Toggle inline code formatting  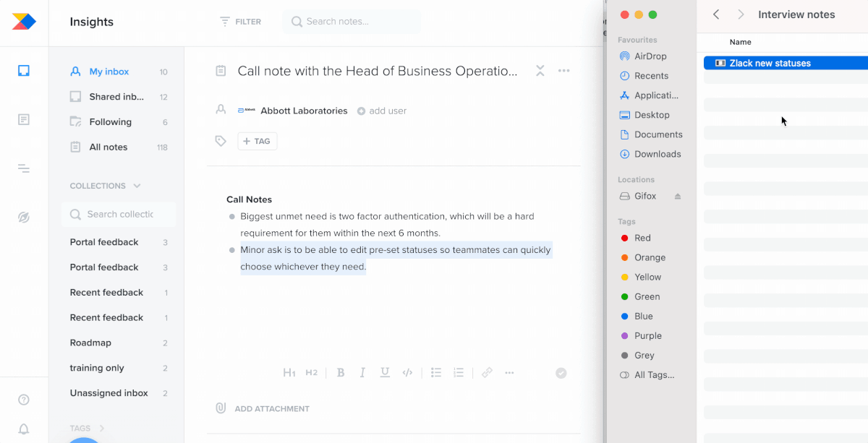[407, 373]
